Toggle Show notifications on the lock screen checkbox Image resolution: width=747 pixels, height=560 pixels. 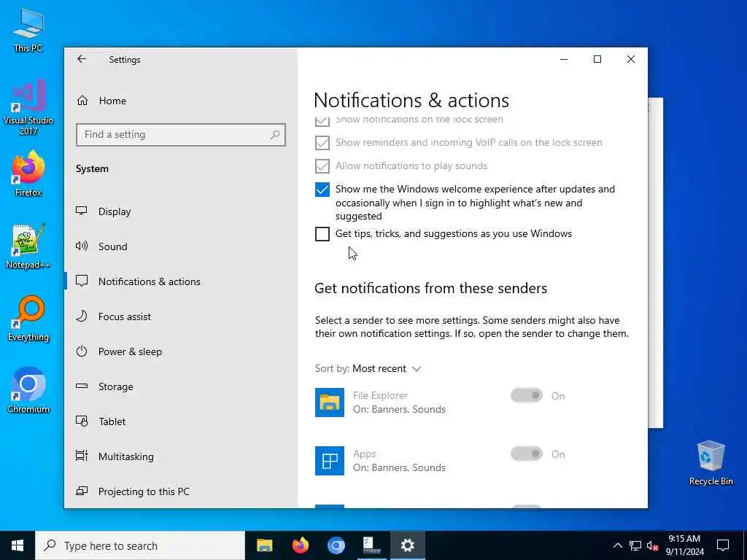(322, 121)
